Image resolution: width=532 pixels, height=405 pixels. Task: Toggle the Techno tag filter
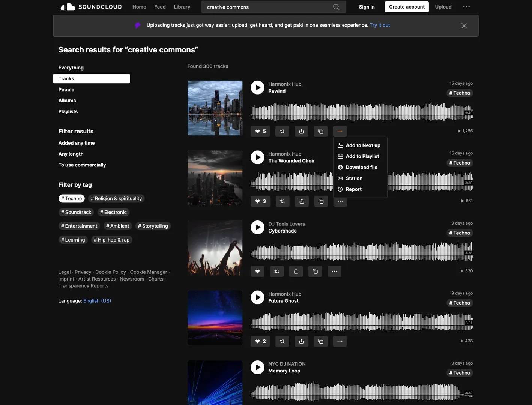tap(71, 199)
